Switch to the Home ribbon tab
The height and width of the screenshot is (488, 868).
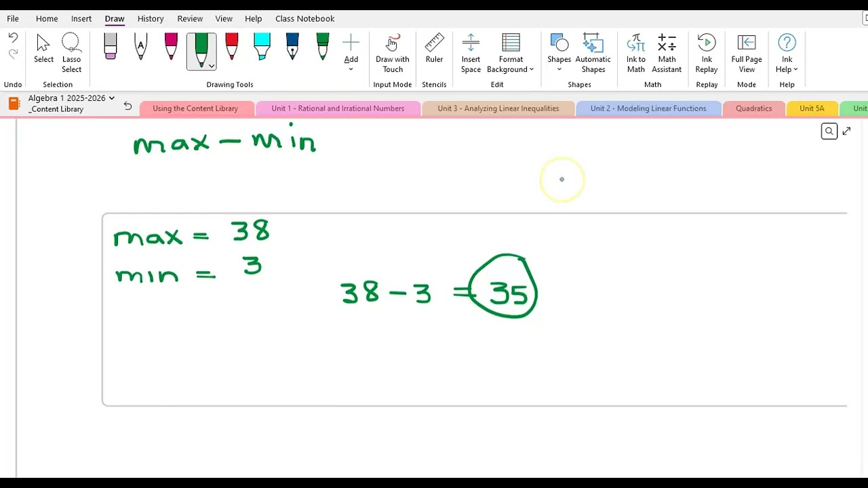47,18
